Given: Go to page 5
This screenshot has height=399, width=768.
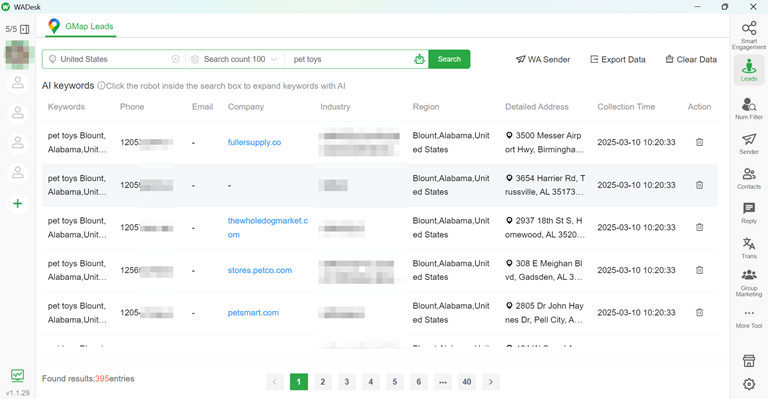Looking at the screenshot, I should [395, 382].
